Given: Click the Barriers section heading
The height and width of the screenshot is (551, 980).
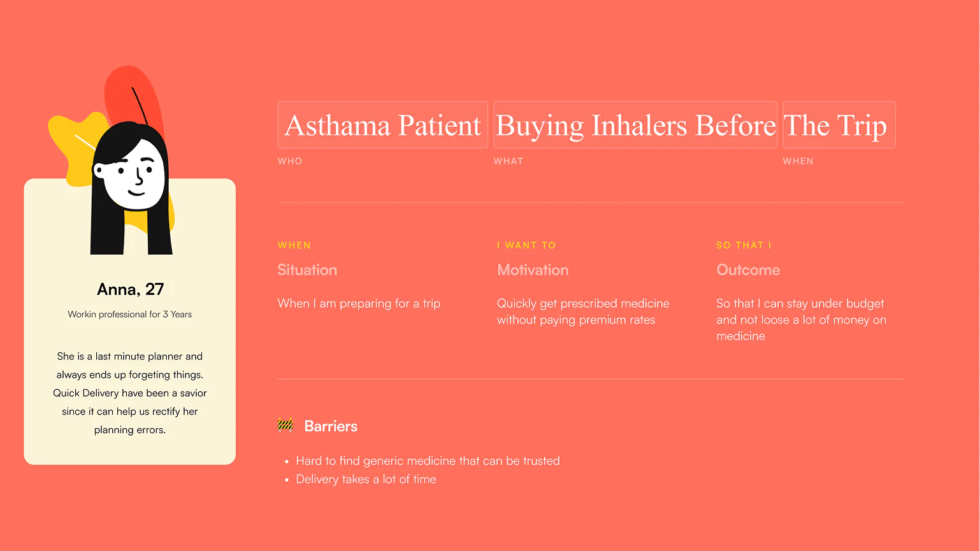Looking at the screenshot, I should click(331, 426).
